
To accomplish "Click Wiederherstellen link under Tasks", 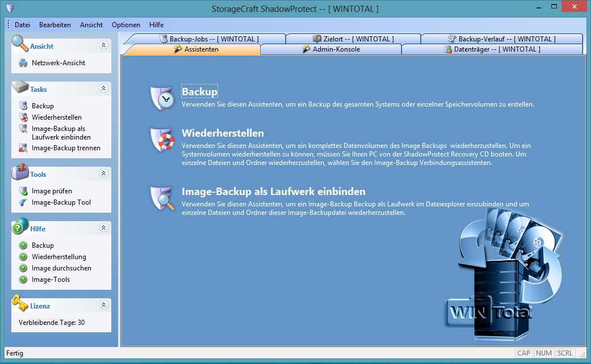I will coord(57,117).
